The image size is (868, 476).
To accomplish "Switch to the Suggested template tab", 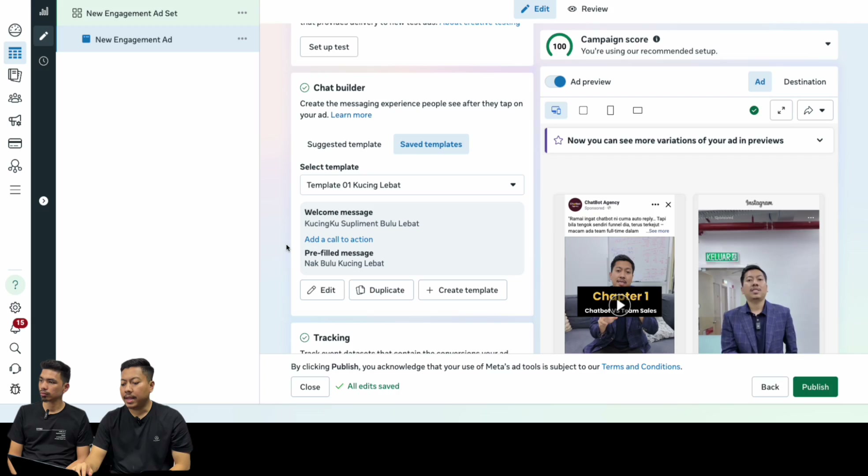I will coord(344,144).
